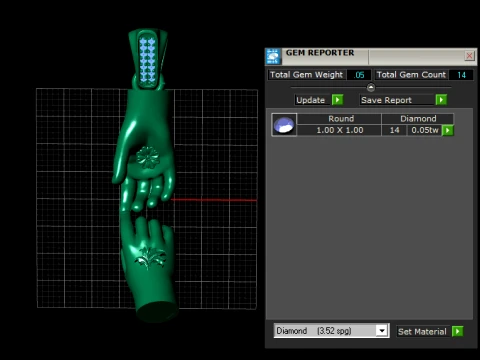Click the flower ornament on the upper hand
This screenshot has width=480, height=360.
click(147, 157)
